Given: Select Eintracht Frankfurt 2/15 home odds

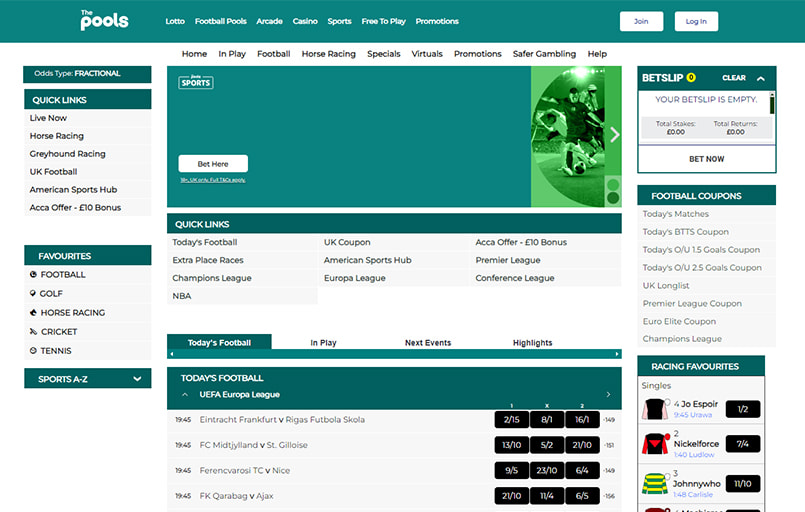Looking at the screenshot, I should pyautogui.click(x=511, y=420).
